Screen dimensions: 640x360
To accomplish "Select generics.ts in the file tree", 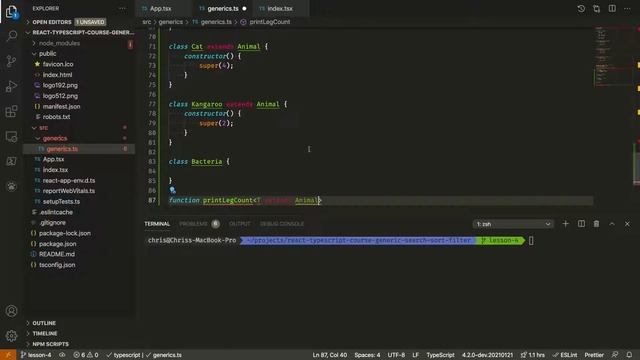I will [62, 149].
